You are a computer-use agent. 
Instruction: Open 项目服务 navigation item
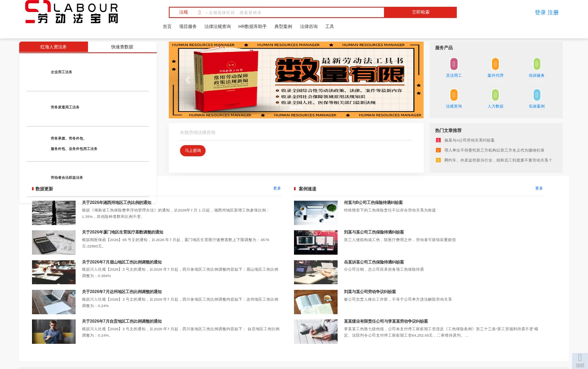coord(188,26)
